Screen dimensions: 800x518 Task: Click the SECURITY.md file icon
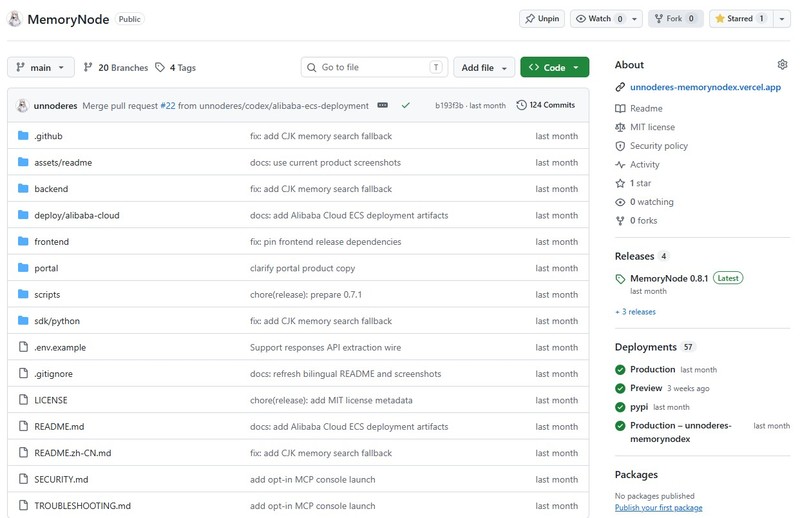(x=23, y=479)
